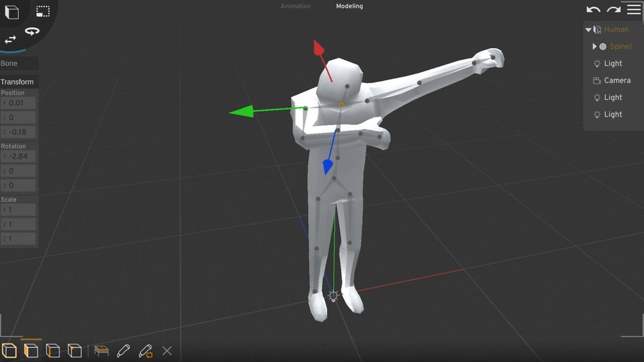The width and height of the screenshot is (644, 362).
Task: Collapse the Human tree node
Action: click(x=589, y=30)
